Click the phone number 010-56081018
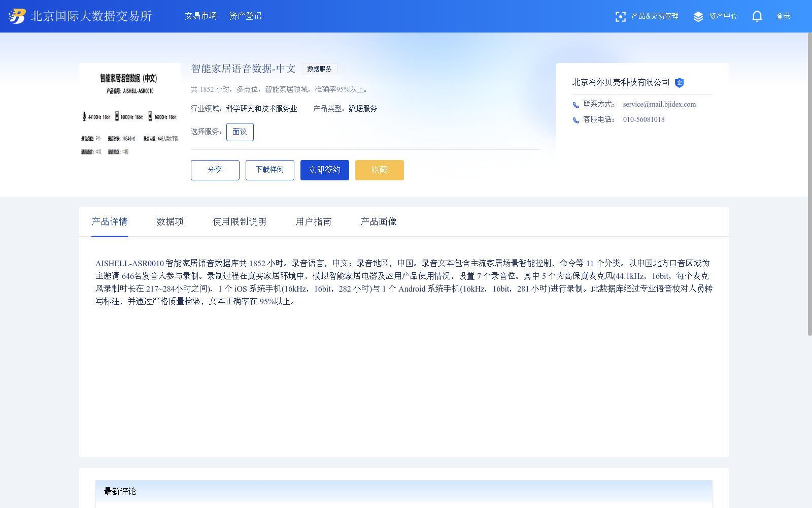This screenshot has height=508, width=812. pos(644,120)
